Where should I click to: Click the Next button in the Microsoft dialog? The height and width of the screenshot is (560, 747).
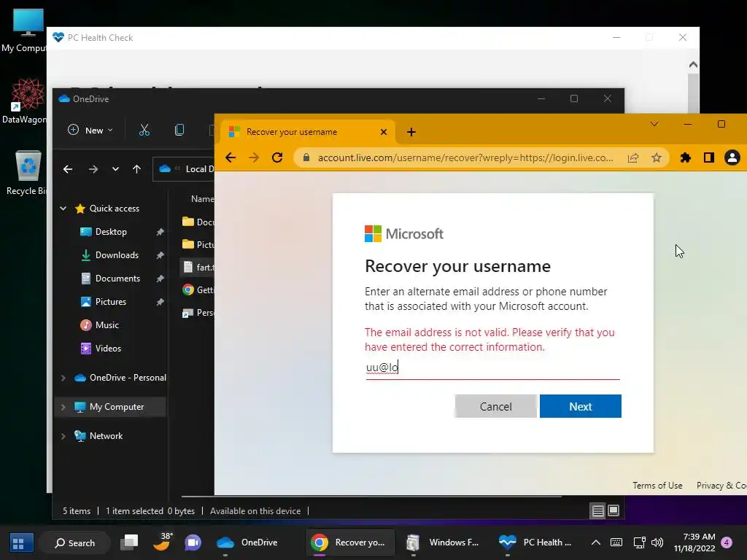580,406
